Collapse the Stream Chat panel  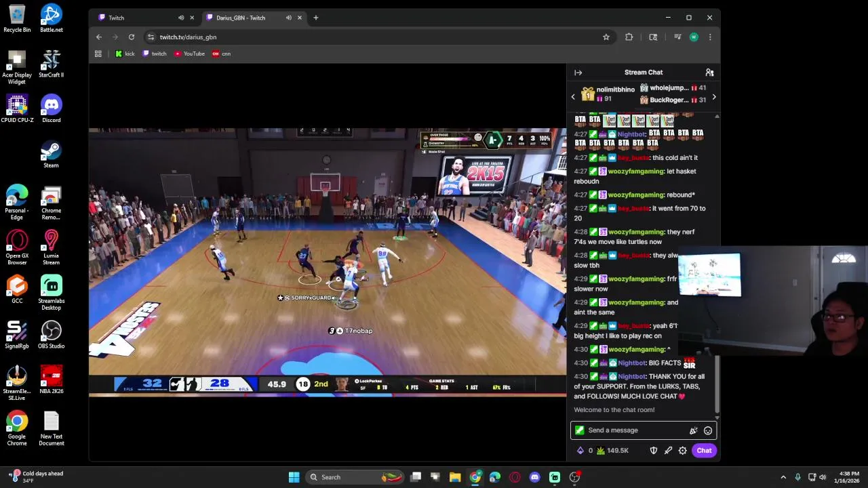[x=578, y=73]
